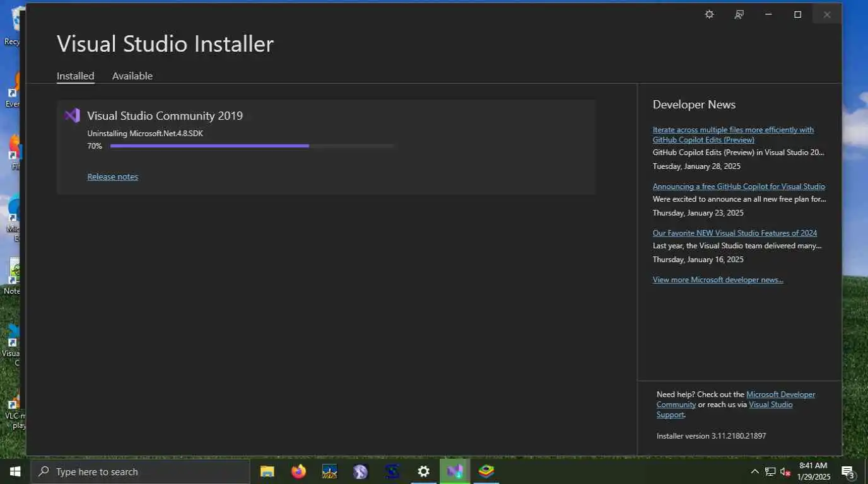Click the muted volume tray icon
Screen dimensions: 868x484
[x=785, y=471]
